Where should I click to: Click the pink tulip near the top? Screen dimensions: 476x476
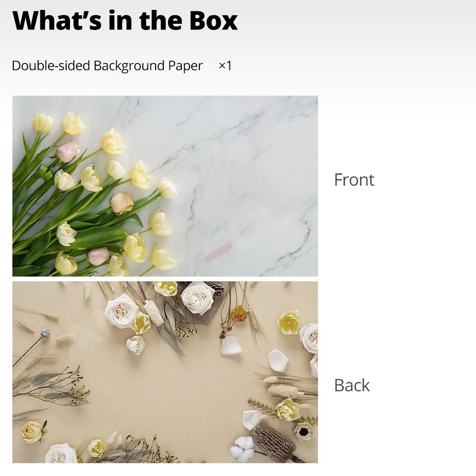point(68,151)
